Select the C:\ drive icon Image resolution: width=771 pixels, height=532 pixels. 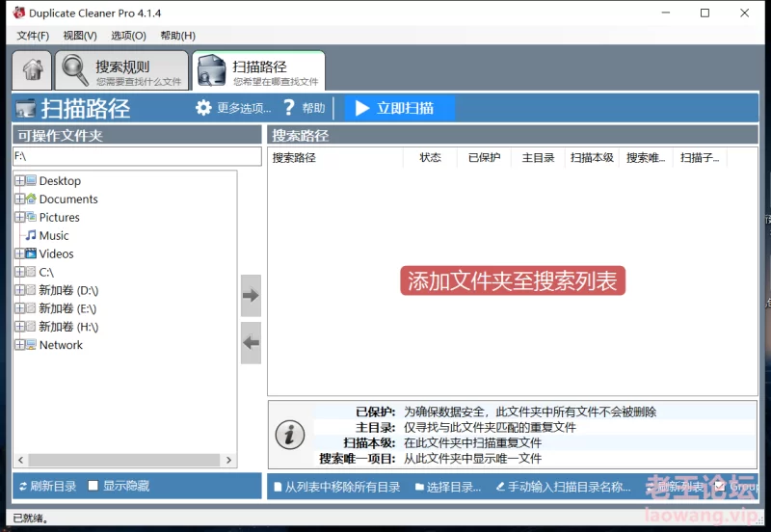[31, 272]
